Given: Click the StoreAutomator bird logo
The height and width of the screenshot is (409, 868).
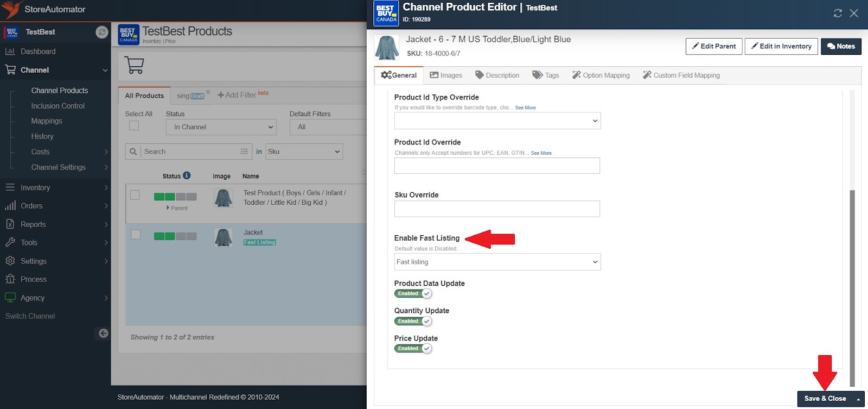Looking at the screenshot, I should pyautogui.click(x=11, y=9).
